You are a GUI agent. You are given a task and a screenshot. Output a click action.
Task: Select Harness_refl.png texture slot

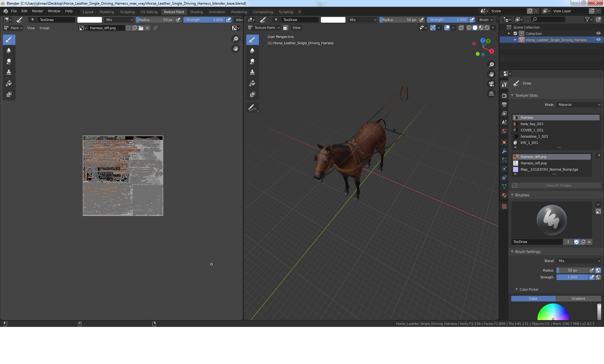[x=533, y=163]
